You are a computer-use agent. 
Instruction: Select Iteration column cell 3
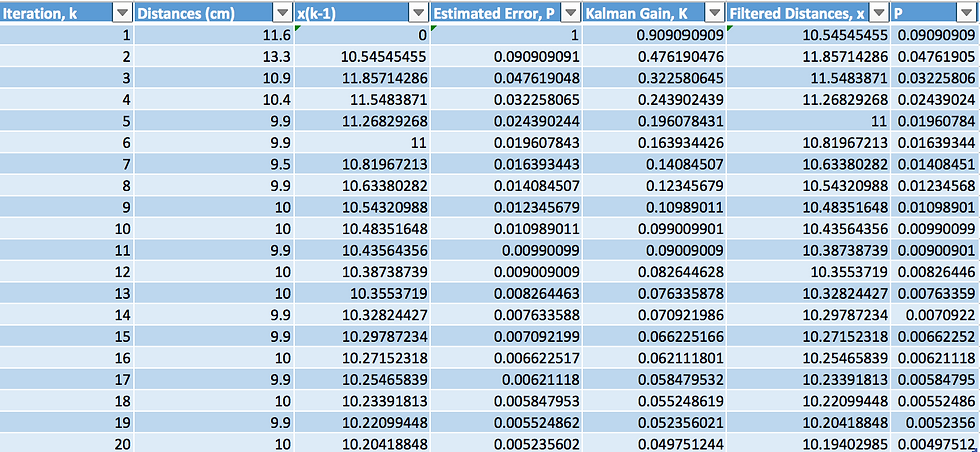66,78
